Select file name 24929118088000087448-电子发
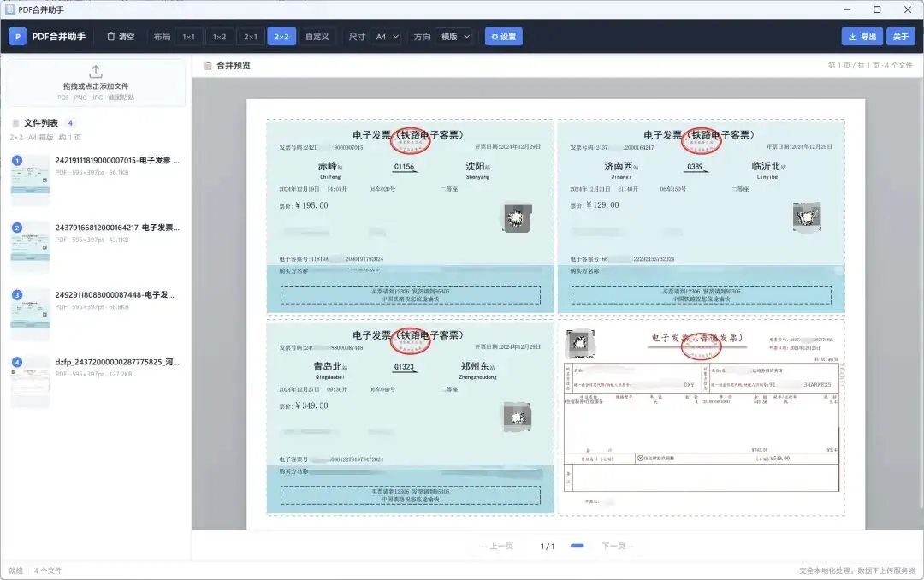Viewport: 924px width, 580px height. coord(115,295)
